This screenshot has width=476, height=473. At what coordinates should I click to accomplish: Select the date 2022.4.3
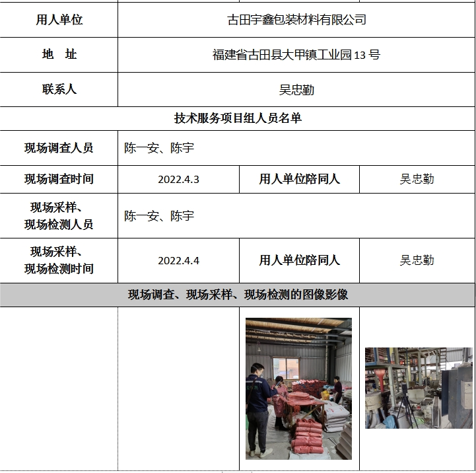pos(178,179)
